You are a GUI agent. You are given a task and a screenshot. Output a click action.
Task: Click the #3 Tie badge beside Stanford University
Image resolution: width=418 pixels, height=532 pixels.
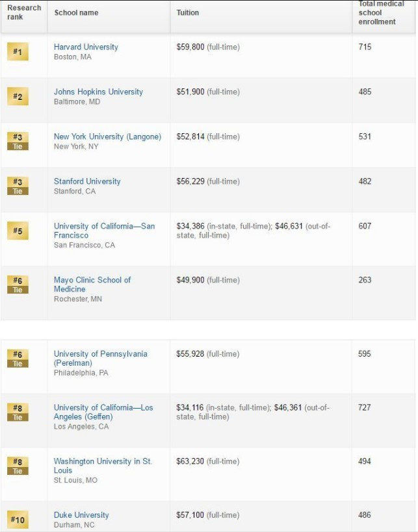(18, 186)
